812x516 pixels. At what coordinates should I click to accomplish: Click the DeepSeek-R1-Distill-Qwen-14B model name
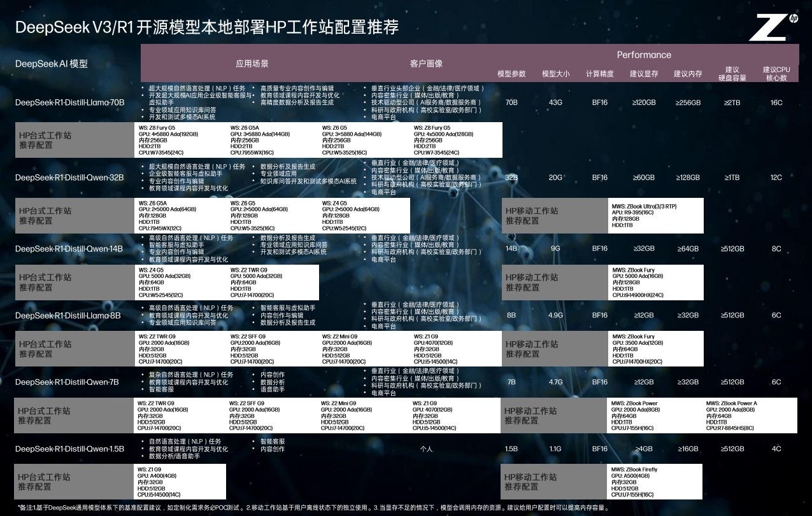[x=69, y=249]
